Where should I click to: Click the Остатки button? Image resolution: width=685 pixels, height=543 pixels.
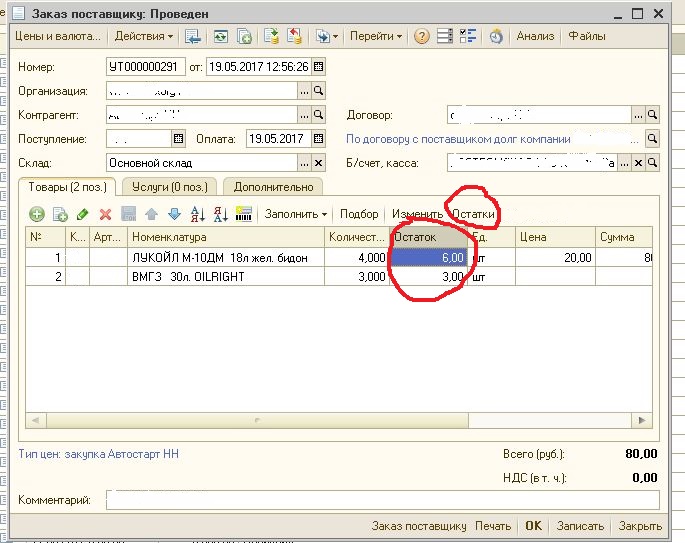coord(473,214)
